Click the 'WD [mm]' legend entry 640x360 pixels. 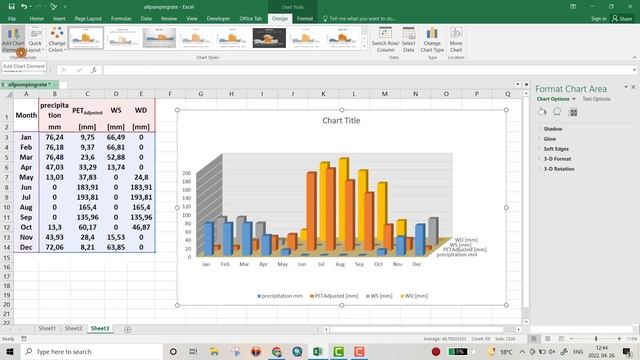tap(414, 296)
